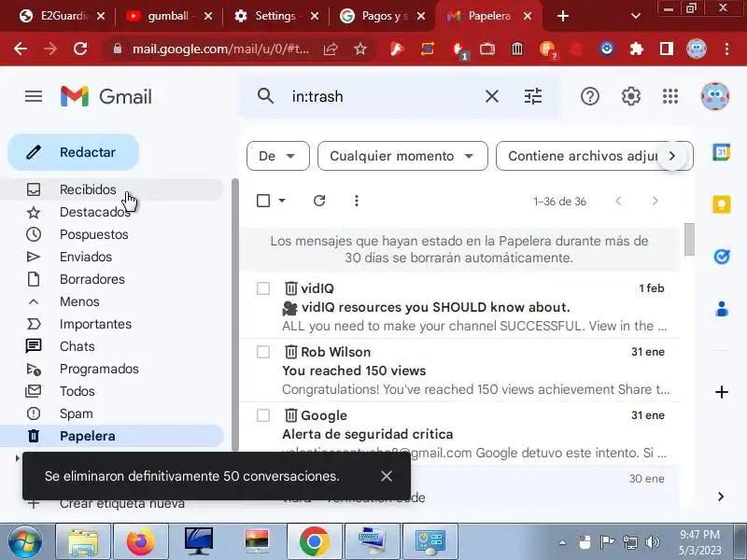Click the Chrome address bar URL
The height and width of the screenshot is (560, 747).
pos(220,49)
